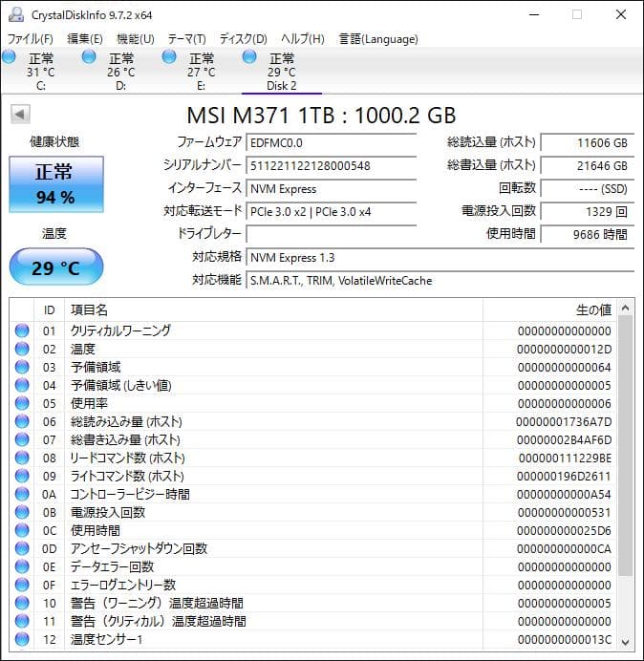Click the 生の値 column header
This screenshot has width=644, height=661.
[550, 310]
